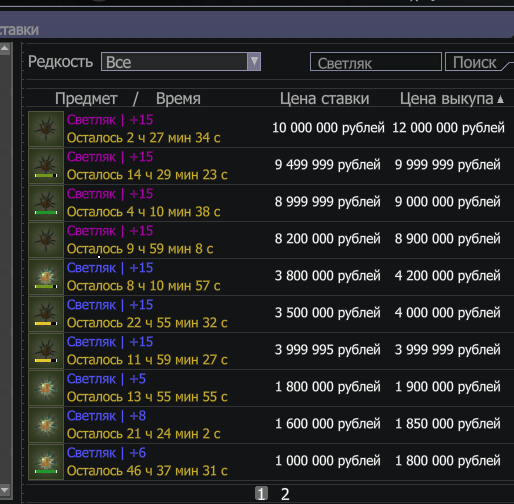Screen dimensions: 514x504
Task: Select the artifact icon with 14 ч 29 мин left
Action: (x=46, y=166)
